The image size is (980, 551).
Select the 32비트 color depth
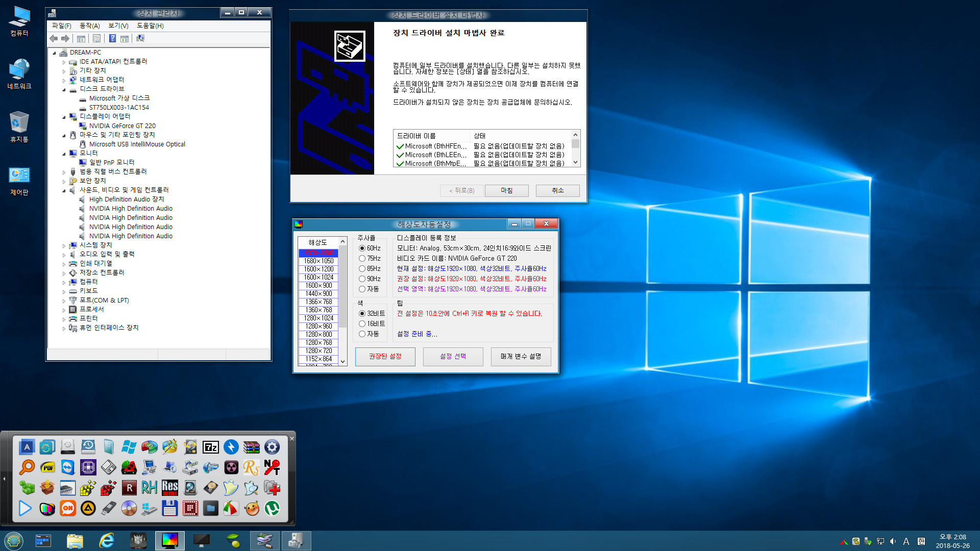[x=372, y=314]
